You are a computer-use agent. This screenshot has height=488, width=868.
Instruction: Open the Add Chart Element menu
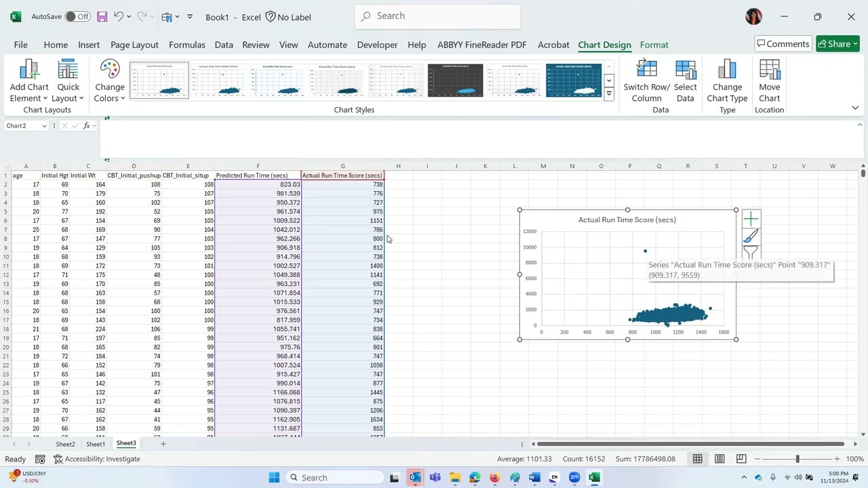pos(29,81)
